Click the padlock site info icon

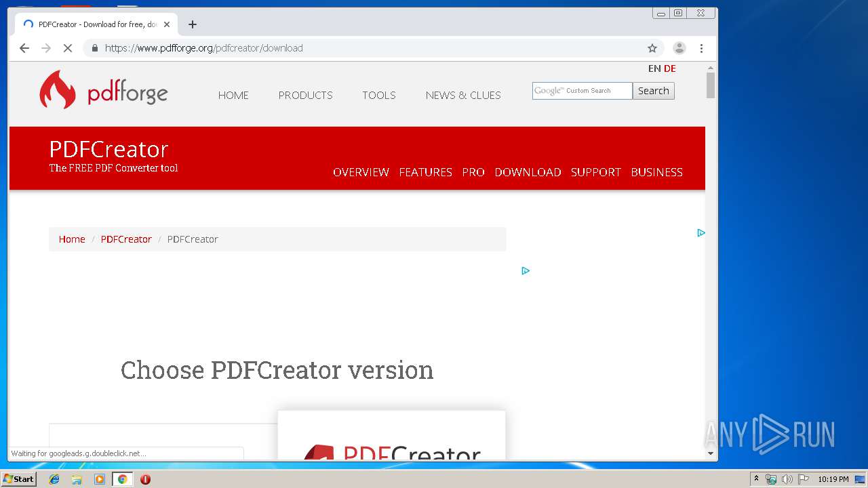point(94,48)
